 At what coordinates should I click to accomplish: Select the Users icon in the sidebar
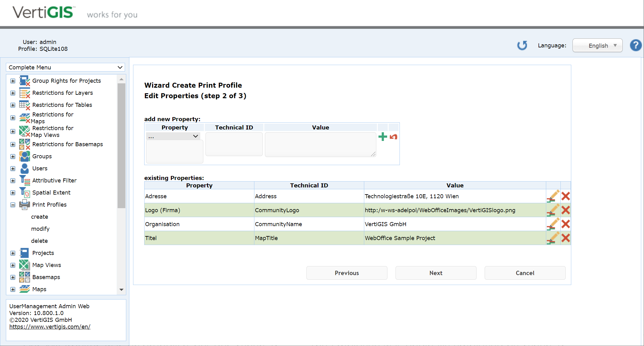pyautogui.click(x=24, y=168)
